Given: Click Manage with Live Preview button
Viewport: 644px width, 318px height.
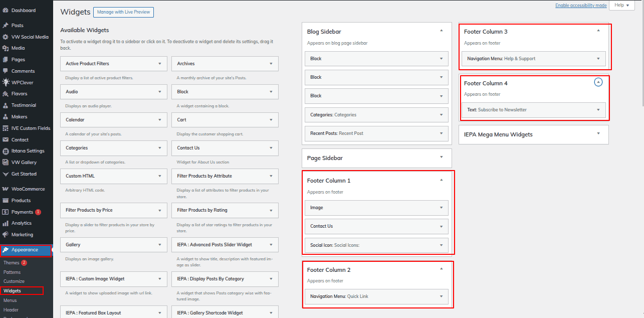Looking at the screenshot, I should point(123,12).
